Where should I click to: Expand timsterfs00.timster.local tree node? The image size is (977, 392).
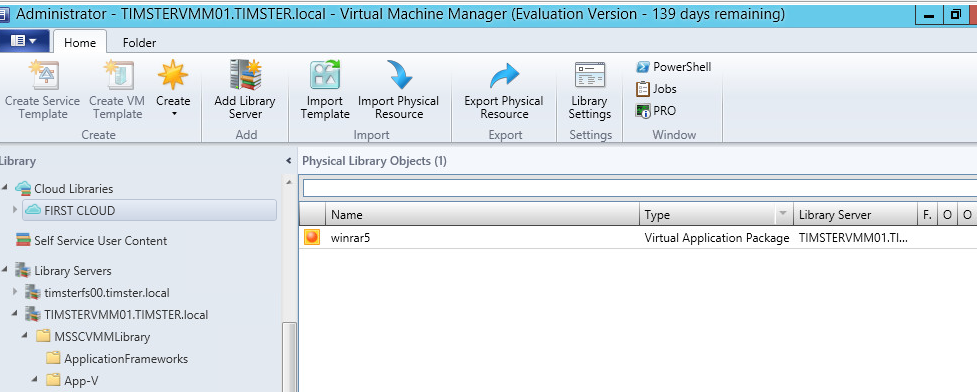click(15, 292)
